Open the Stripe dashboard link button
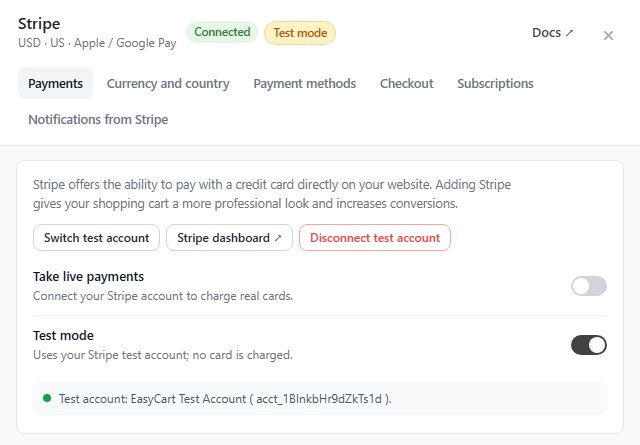The image size is (640, 445). tap(229, 238)
